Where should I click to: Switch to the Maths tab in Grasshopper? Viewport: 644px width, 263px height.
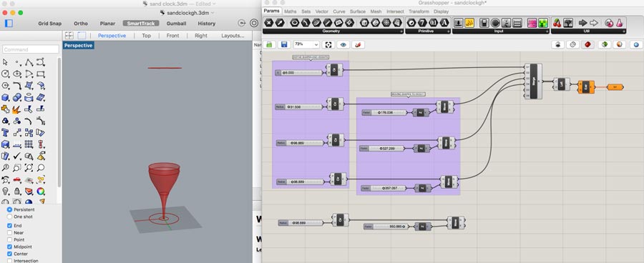(x=291, y=11)
